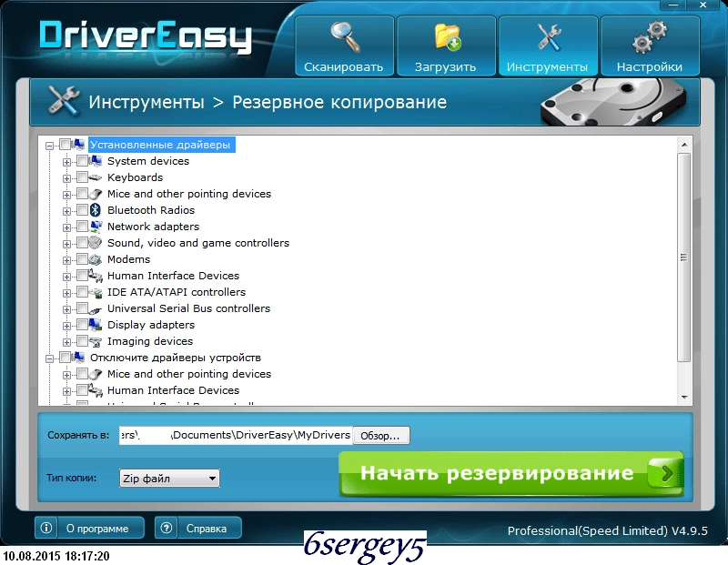Expand the System devices node
The height and width of the screenshot is (565, 728).
(x=66, y=162)
